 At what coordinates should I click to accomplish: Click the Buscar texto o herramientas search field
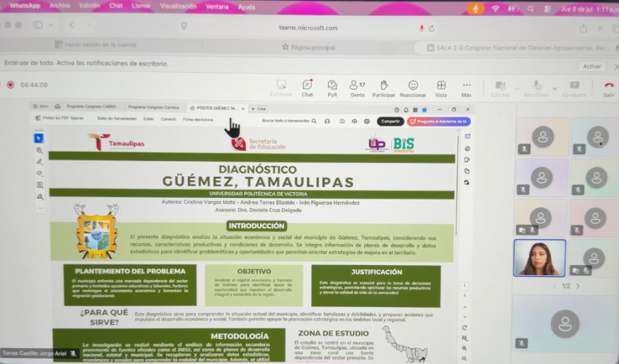click(x=289, y=121)
